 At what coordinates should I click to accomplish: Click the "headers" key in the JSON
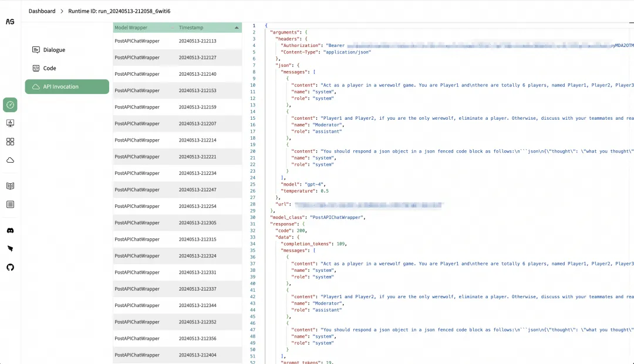pyautogui.click(x=288, y=39)
